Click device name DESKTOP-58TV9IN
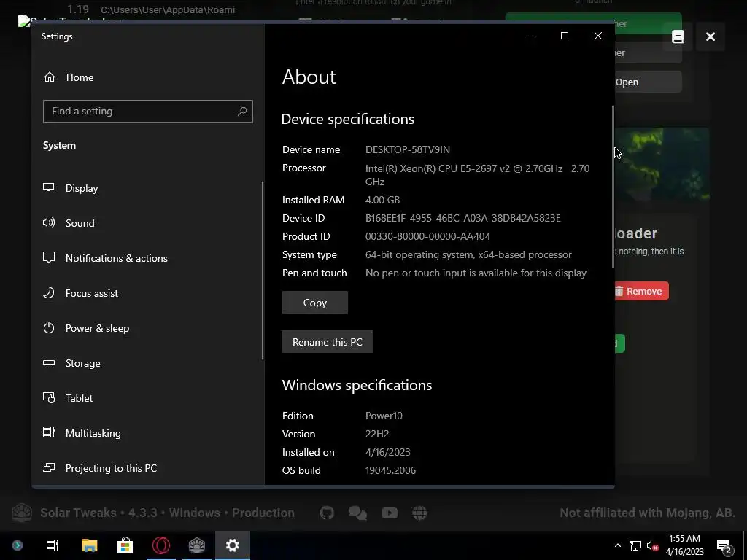 [407, 149]
